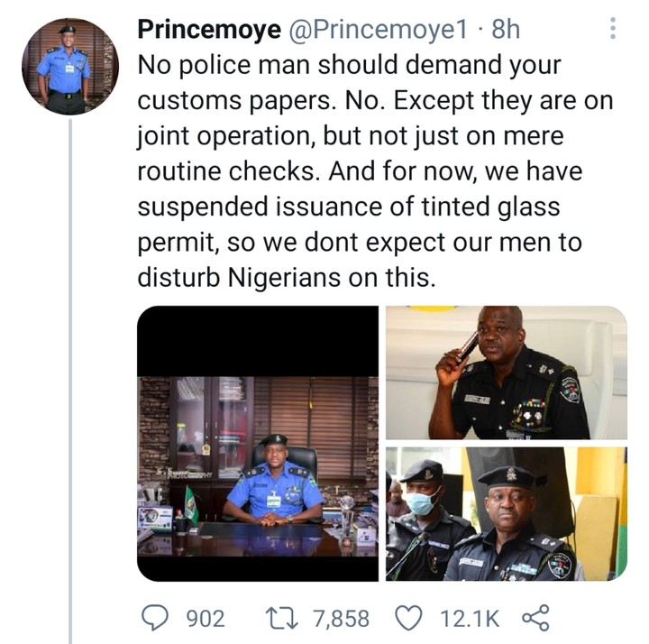Viewport: 649px width, 644px height.
Task: Open Princemoye's profile picture
Action: pos(69,66)
